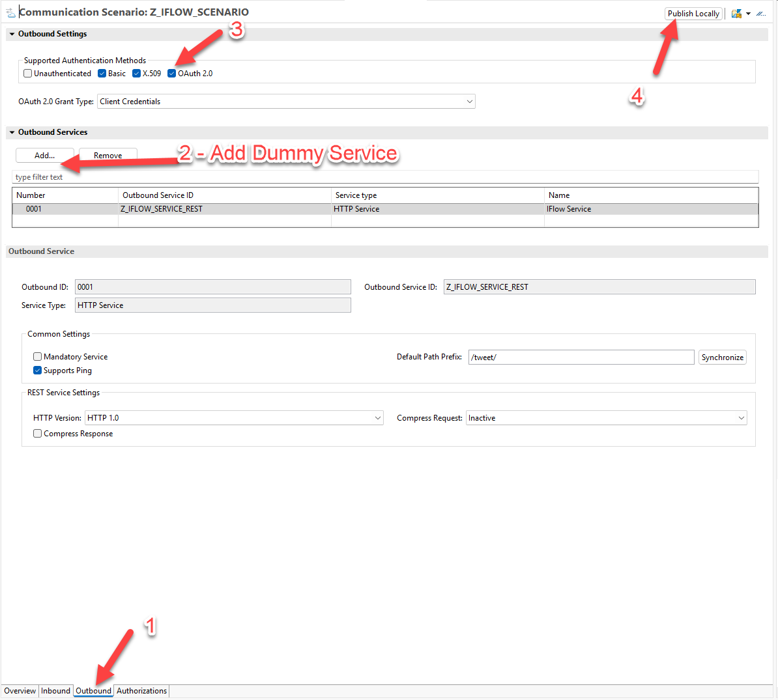Enable the Unauthenticated checkbox

pyautogui.click(x=28, y=74)
